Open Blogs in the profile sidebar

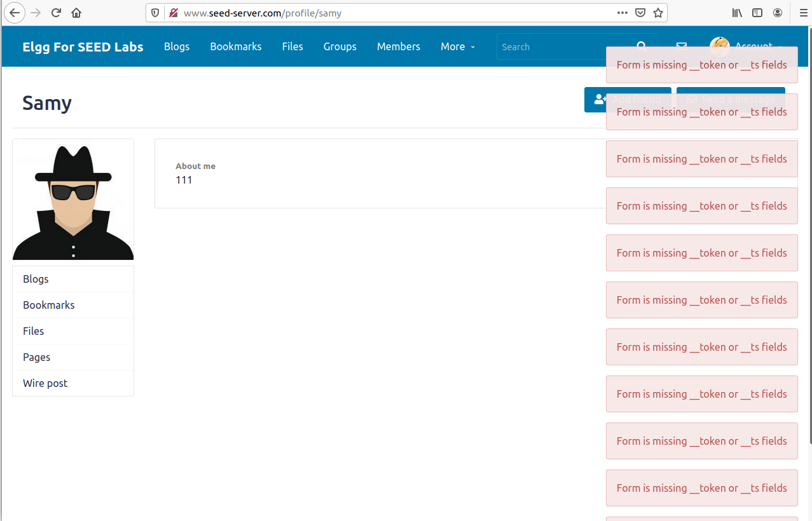coord(73,279)
